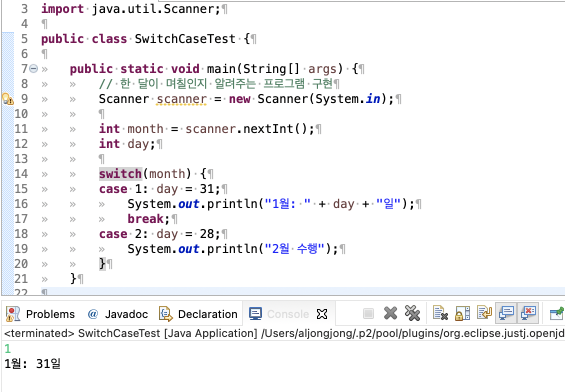The width and height of the screenshot is (565, 392).
Task: Click the Console monitor icon
Action: [x=255, y=314]
